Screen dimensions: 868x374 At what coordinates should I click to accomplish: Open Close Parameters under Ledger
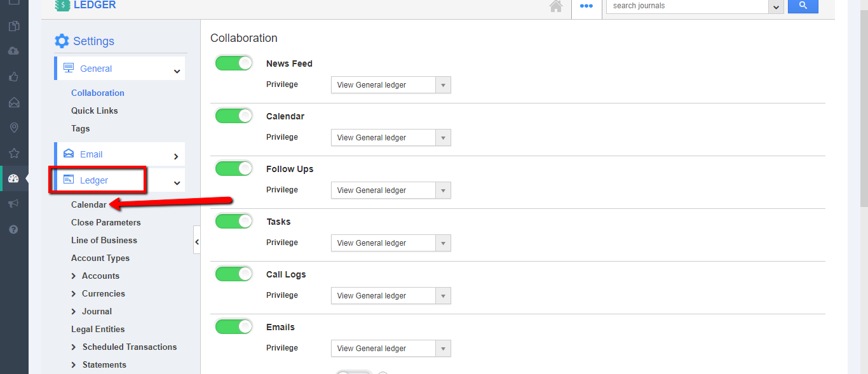106,222
